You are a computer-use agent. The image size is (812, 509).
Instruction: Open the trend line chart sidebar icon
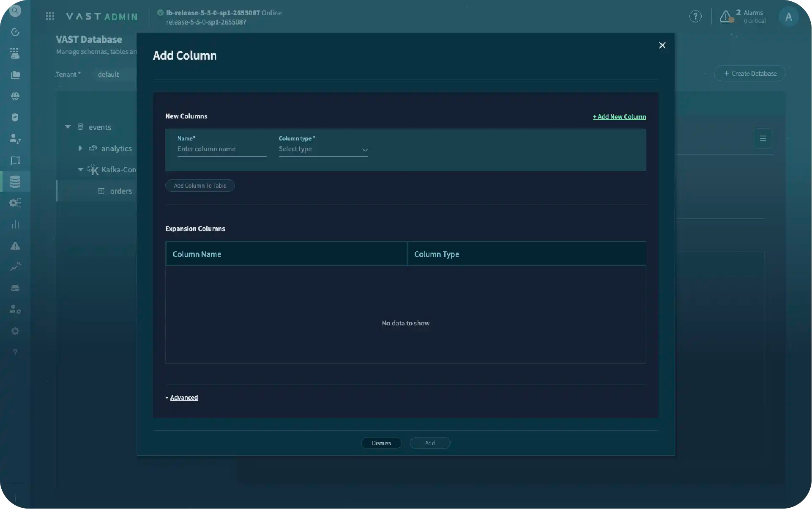pyautogui.click(x=15, y=267)
